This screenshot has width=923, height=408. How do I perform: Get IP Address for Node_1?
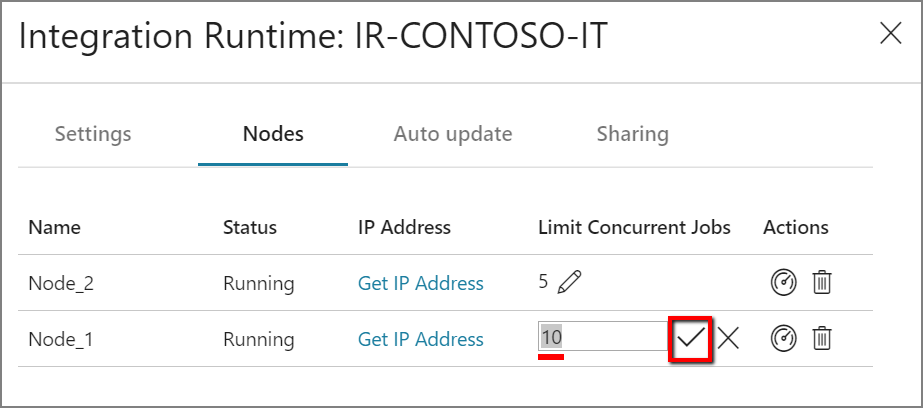[x=420, y=340]
